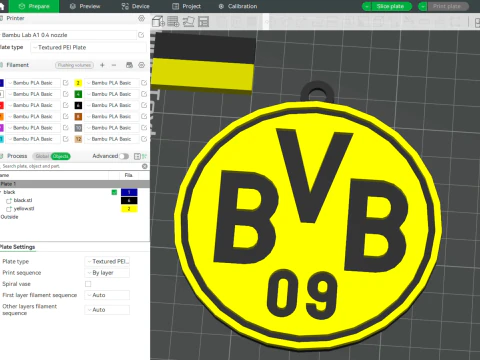Image resolution: width=480 pixels, height=360 pixels.
Task: Clear the object search with X icon
Action: (x=145, y=166)
